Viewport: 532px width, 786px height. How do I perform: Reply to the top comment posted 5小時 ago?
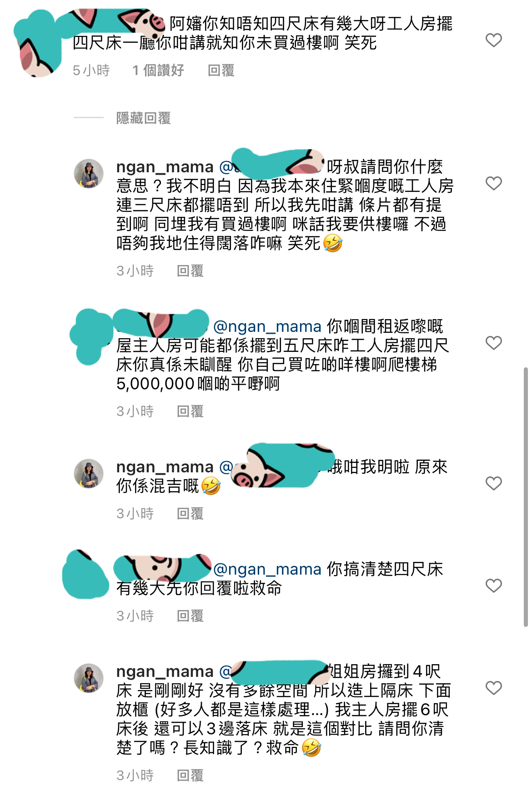click(221, 70)
